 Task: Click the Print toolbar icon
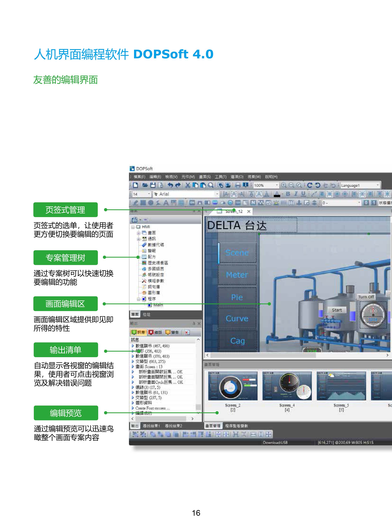pyautogui.click(x=238, y=185)
